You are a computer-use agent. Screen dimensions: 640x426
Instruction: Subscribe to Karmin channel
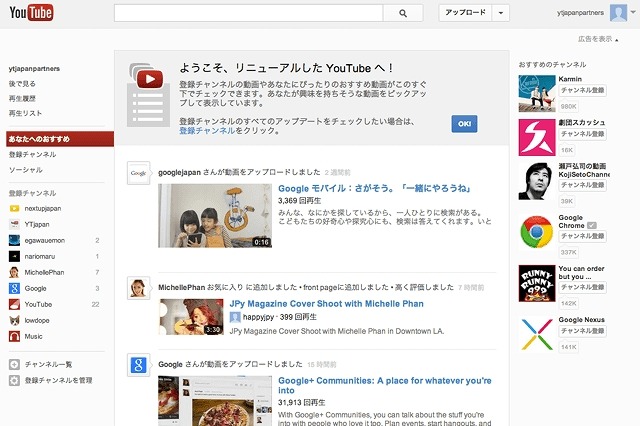(x=582, y=90)
